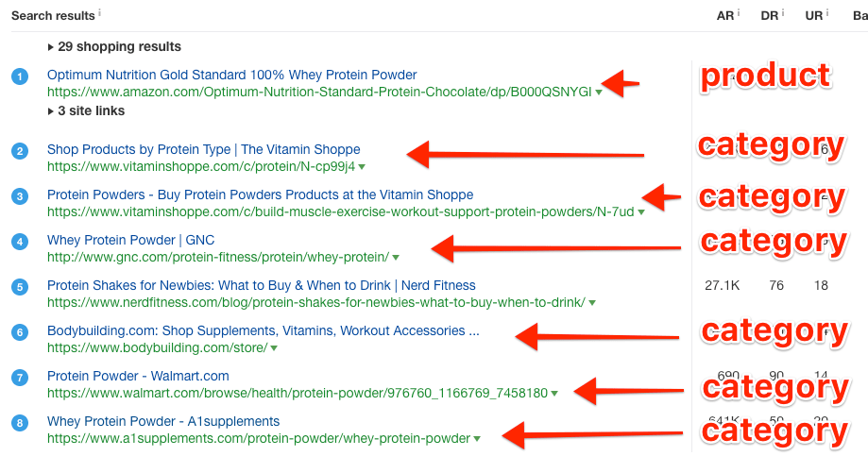Screen dimensions: 868x456
Task: Open Whey Protein Powder | GNC result
Action: pos(130,240)
